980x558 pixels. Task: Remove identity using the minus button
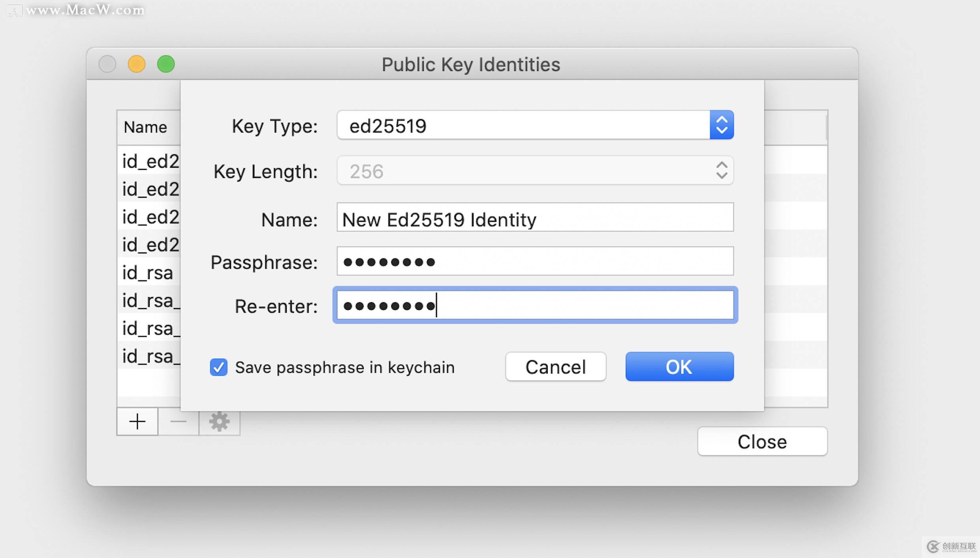pos(178,421)
